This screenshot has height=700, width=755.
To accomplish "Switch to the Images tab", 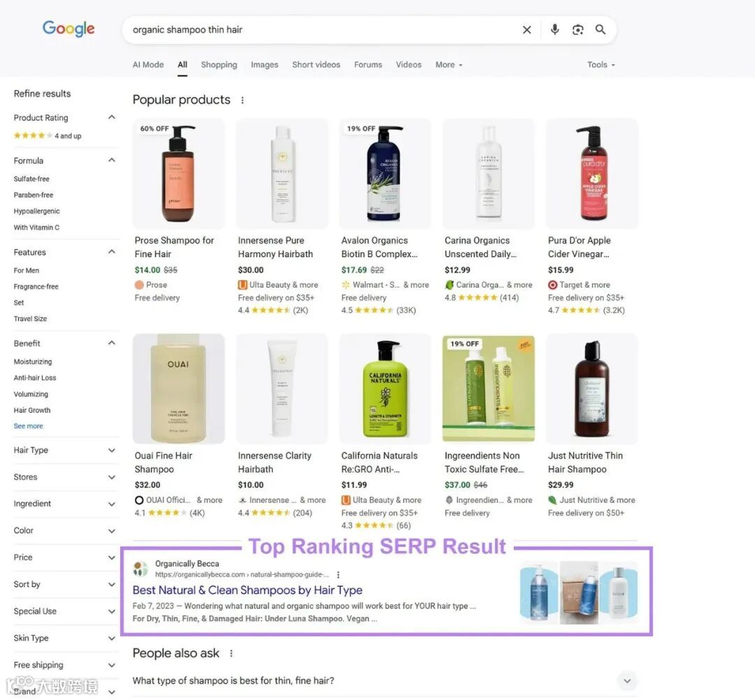I will pos(264,65).
